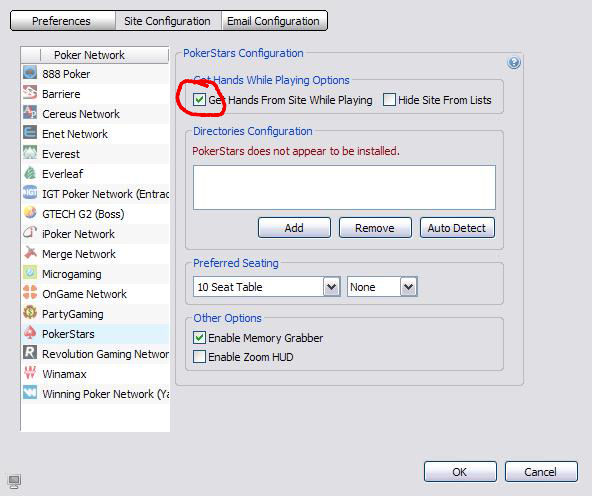This screenshot has height=496, width=592.
Task: Select Enet Network row
Action: (96, 134)
